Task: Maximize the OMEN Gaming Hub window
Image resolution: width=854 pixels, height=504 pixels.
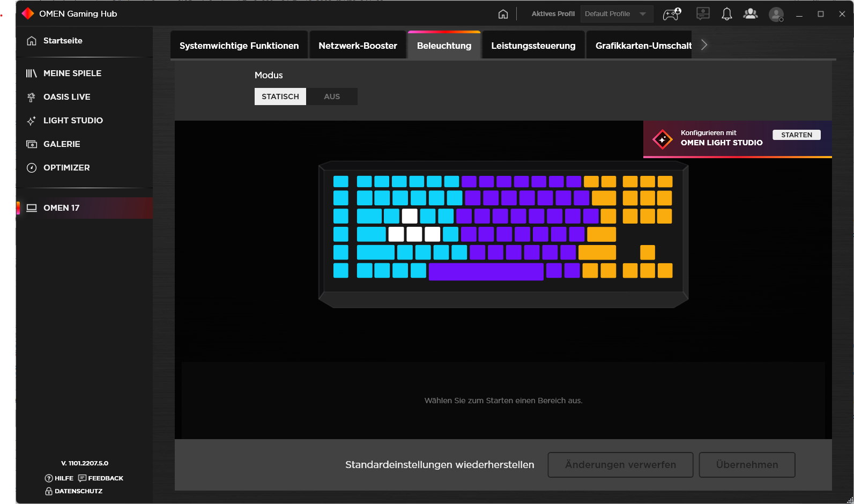Action: tap(821, 14)
